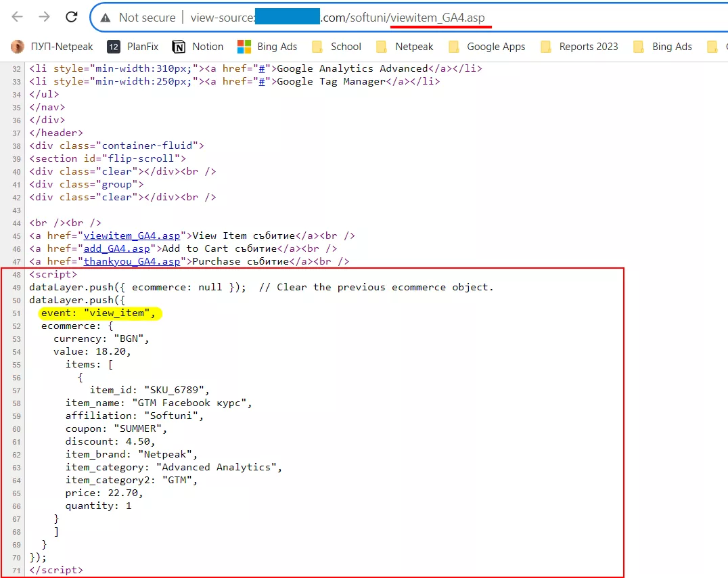Open the Google Apps bookmarks folder

[487, 47]
